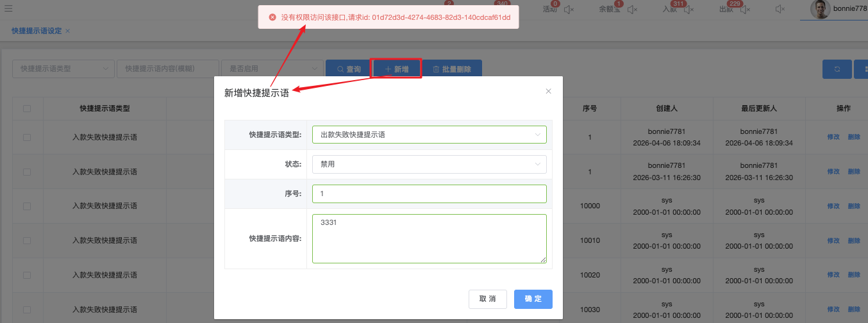This screenshot has height=323, width=868.
Task: Close the 新增快捷提示语 dialog with X
Action: (548, 91)
